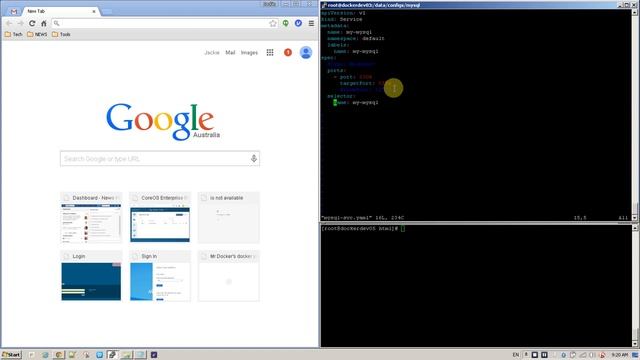
Task: Click the 'kind: Service' line in the editor
Action: (x=341, y=19)
